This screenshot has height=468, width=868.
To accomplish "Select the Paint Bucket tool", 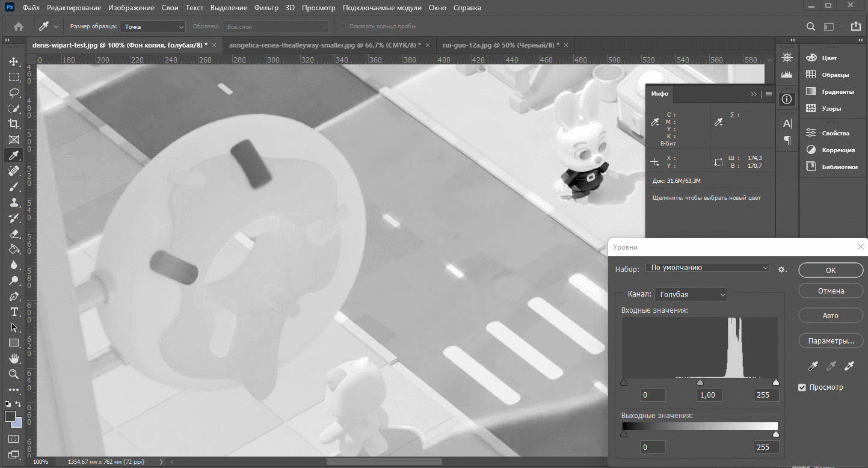I will [13, 250].
